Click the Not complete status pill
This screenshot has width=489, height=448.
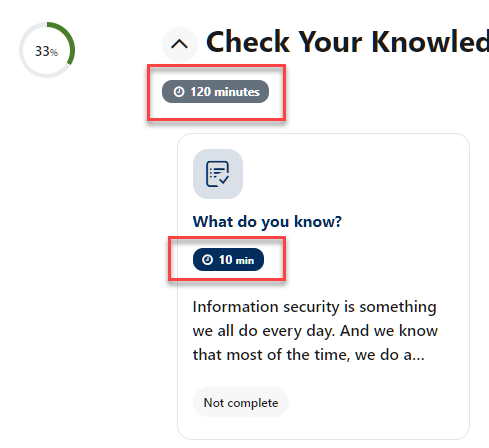[x=241, y=402]
